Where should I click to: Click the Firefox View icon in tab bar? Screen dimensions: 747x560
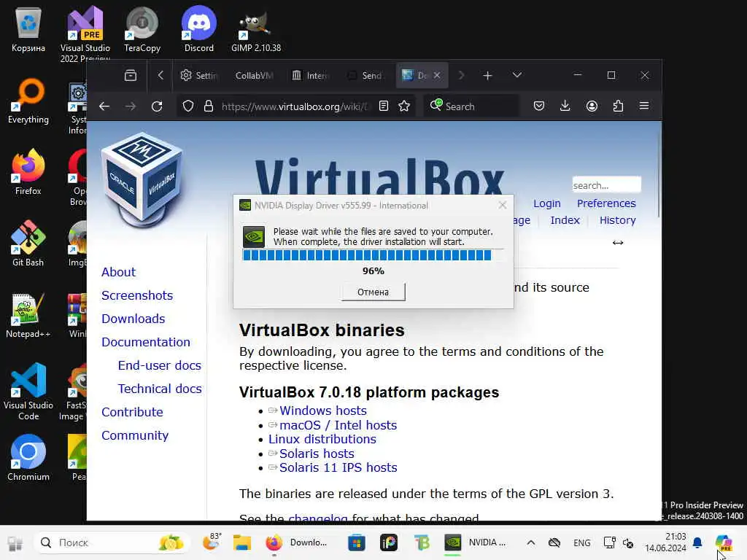(x=130, y=75)
